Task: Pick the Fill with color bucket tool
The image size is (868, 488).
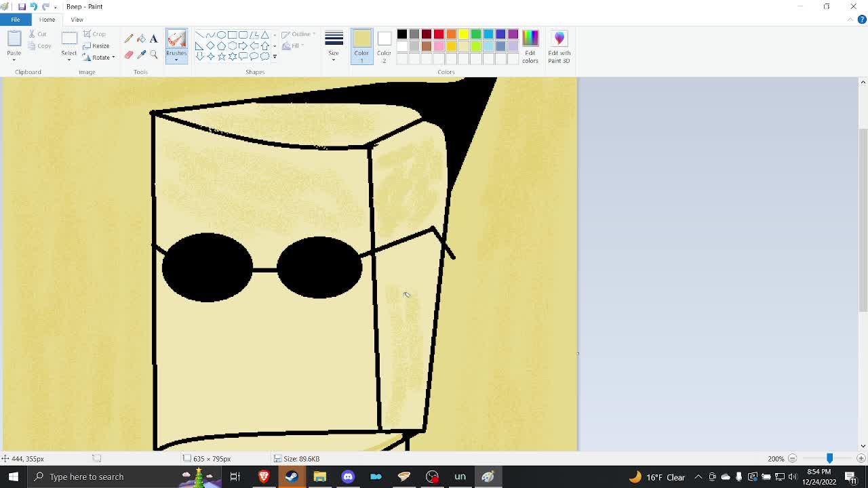Action: (141, 39)
